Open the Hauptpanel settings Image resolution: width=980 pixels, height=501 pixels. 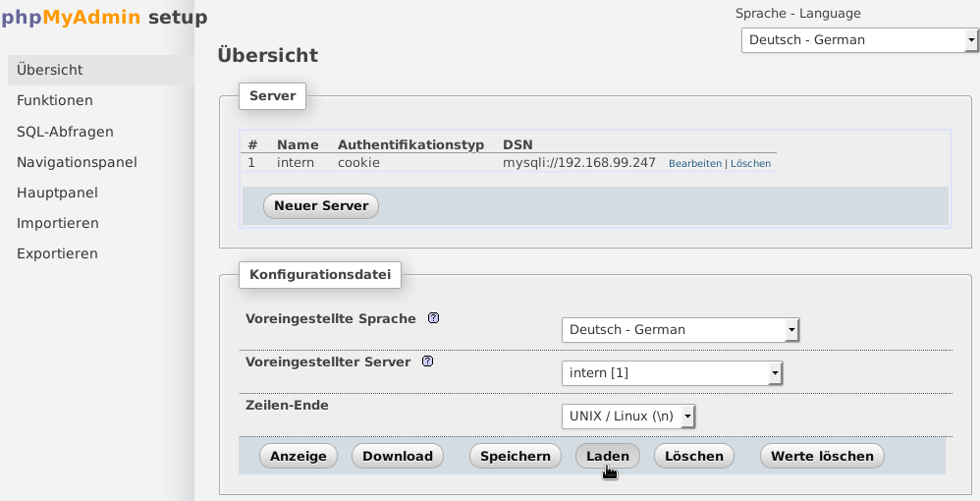[57, 193]
